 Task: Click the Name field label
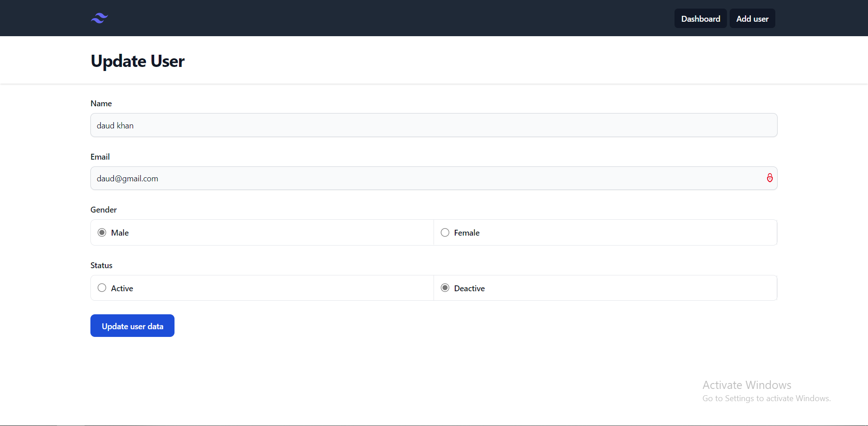point(101,103)
